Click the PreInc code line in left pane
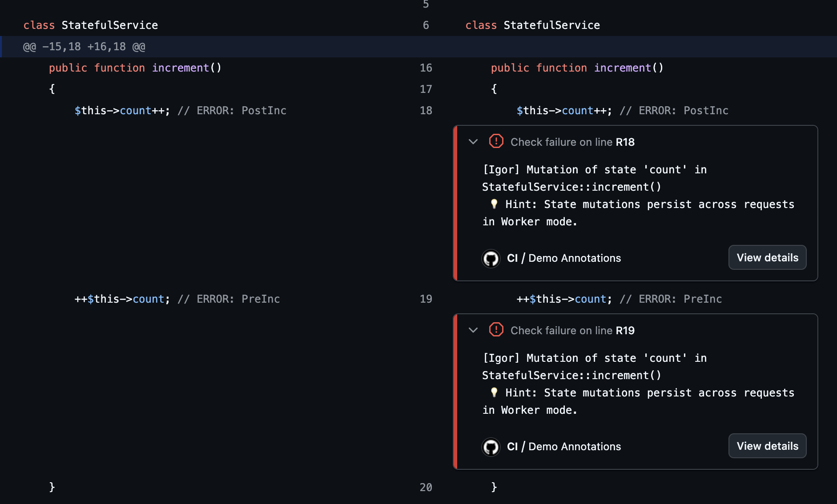Screen dimensions: 837x504 [x=177, y=299]
